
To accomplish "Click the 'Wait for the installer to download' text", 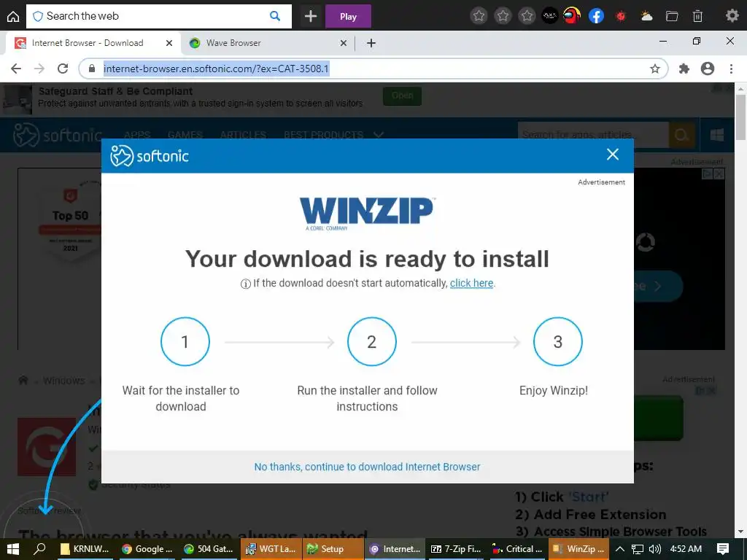I will (x=181, y=399).
